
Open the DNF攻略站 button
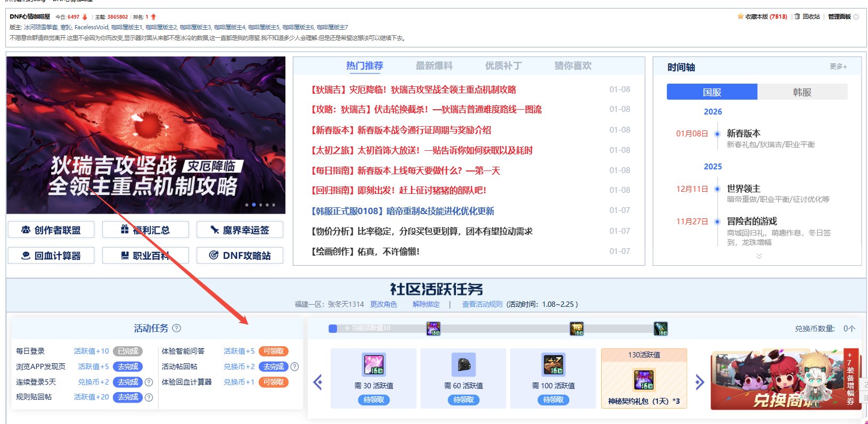240,255
